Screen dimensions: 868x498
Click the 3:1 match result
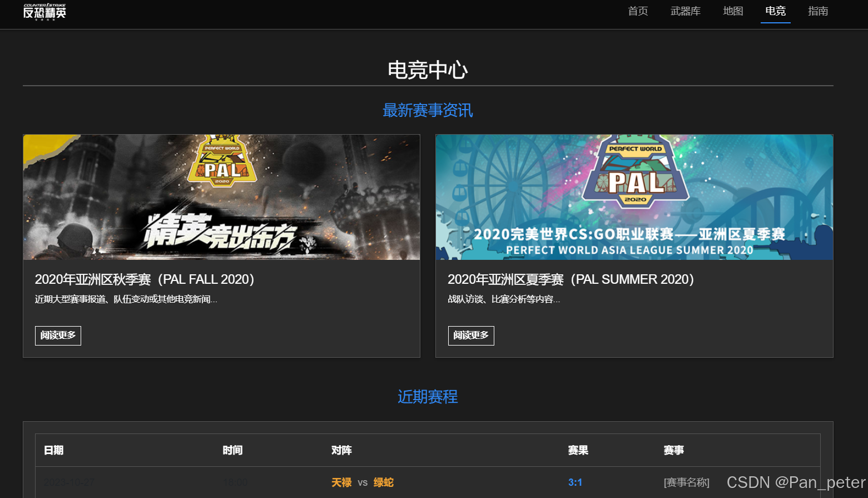tap(575, 482)
